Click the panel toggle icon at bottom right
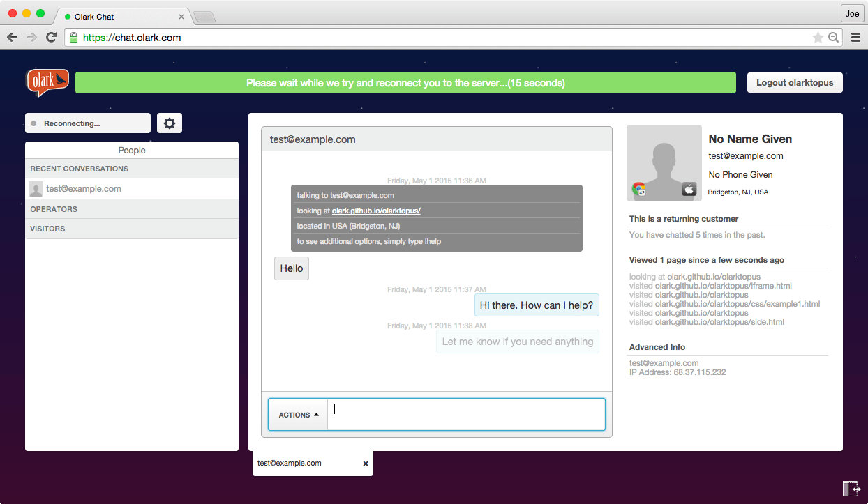 (851, 489)
